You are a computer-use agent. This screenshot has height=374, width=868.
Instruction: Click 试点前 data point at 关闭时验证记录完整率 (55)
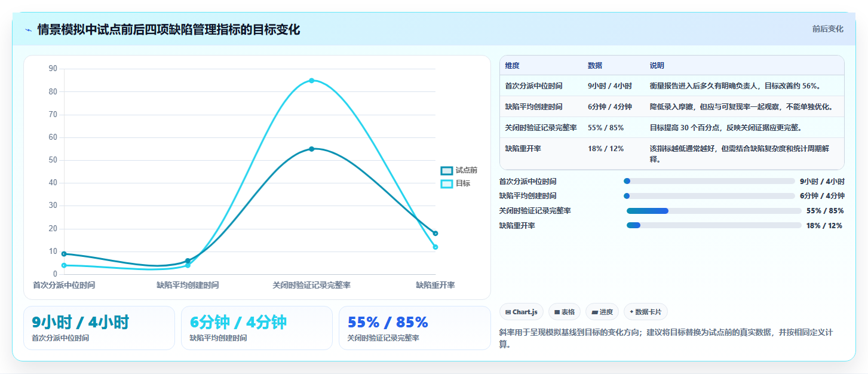coord(311,149)
